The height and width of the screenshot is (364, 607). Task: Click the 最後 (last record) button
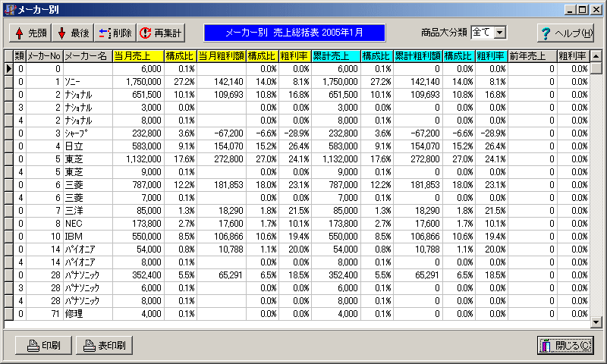click(x=73, y=33)
